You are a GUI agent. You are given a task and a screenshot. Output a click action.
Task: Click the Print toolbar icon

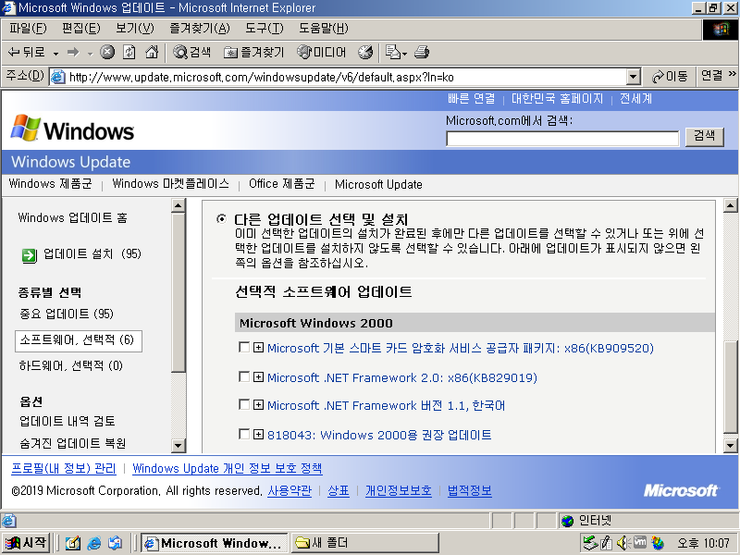click(x=421, y=52)
